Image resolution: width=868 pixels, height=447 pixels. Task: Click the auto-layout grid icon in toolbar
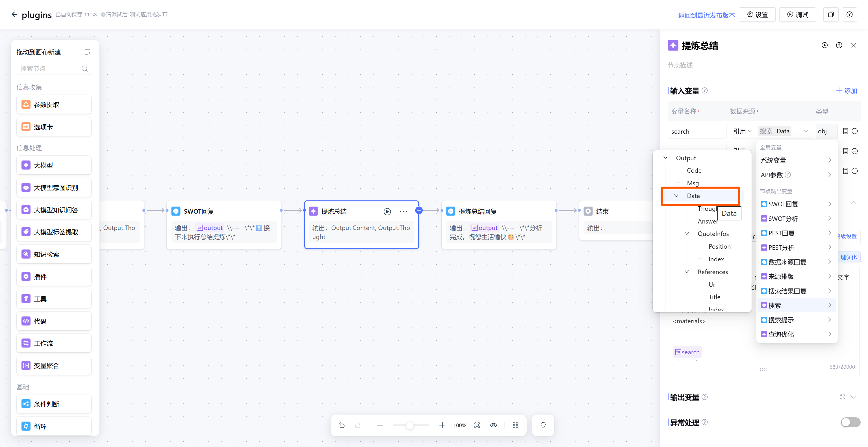point(515,425)
